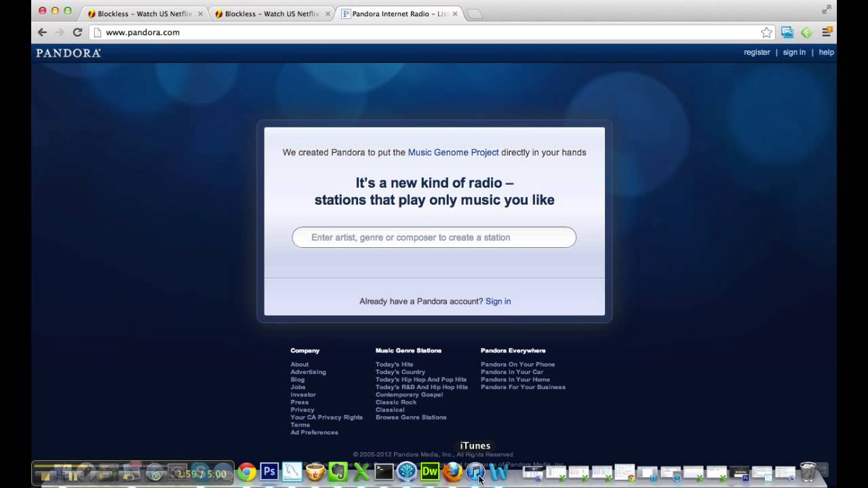
Task: Toggle fullscreen with the window corner arrows
Action: coord(826,9)
